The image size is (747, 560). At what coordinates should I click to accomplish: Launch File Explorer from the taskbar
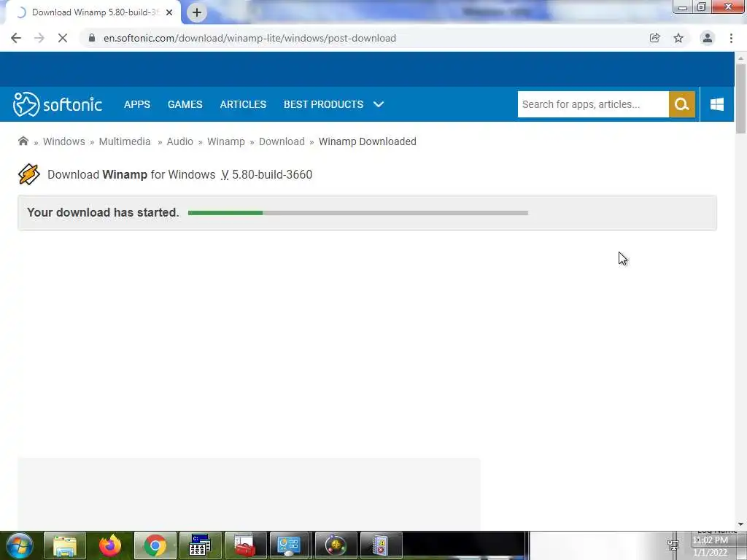coord(65,545)
